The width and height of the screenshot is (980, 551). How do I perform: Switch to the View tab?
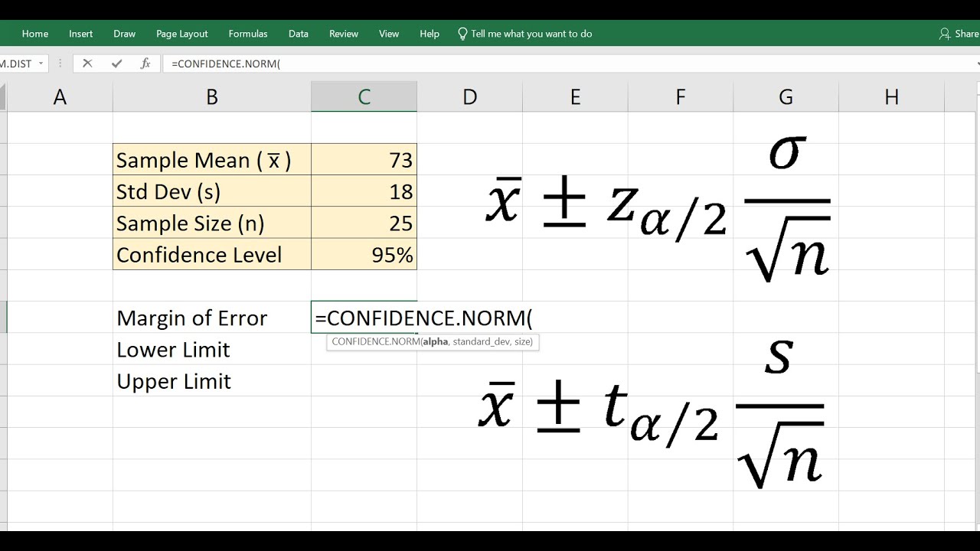click(x=389, y=34)
